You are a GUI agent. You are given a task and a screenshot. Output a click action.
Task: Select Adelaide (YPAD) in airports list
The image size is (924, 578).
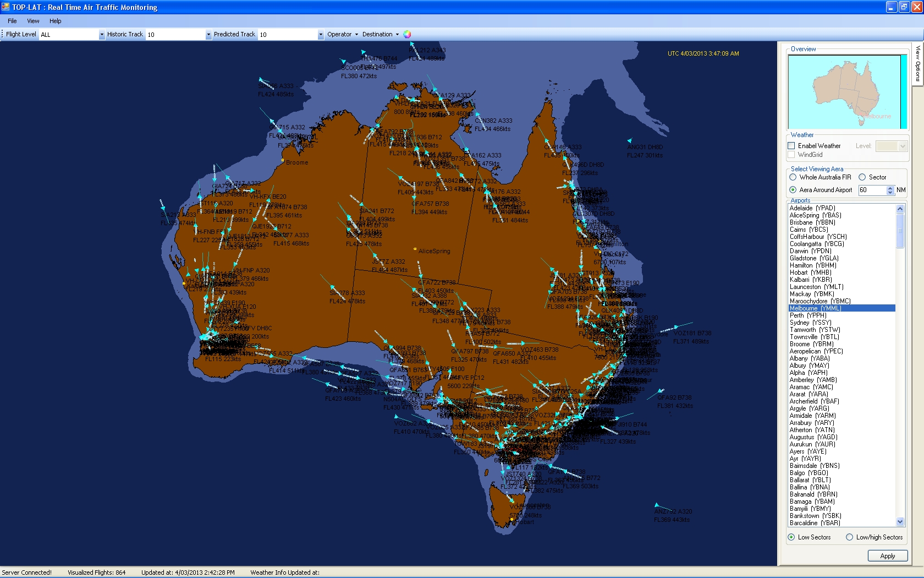pyautogui.click(x=842, y=208)
